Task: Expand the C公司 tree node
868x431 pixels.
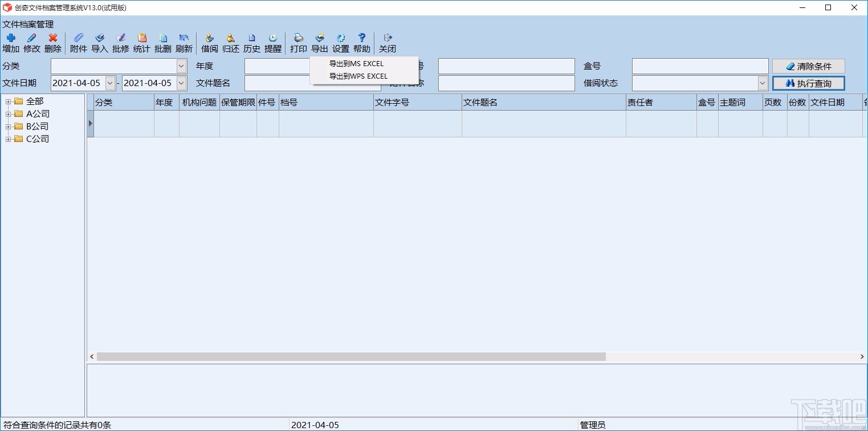Action: pos(9,139)
